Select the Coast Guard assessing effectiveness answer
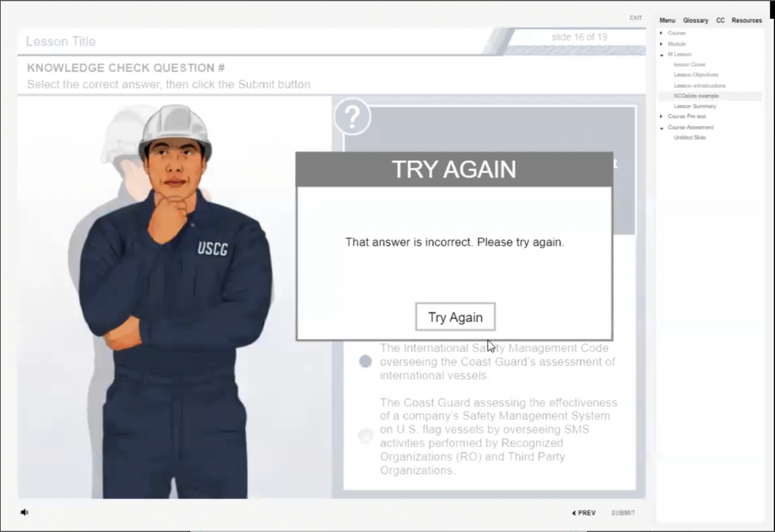 click(366, 436)
